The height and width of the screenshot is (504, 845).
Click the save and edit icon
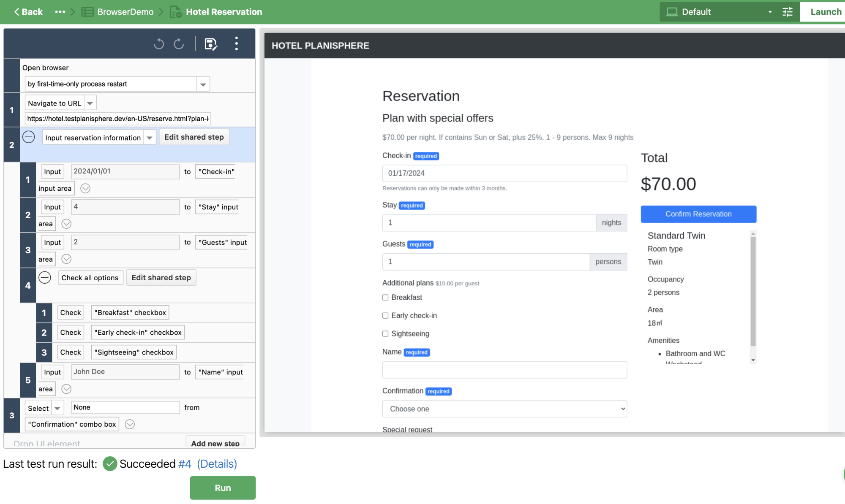click(x=210, y=44)
